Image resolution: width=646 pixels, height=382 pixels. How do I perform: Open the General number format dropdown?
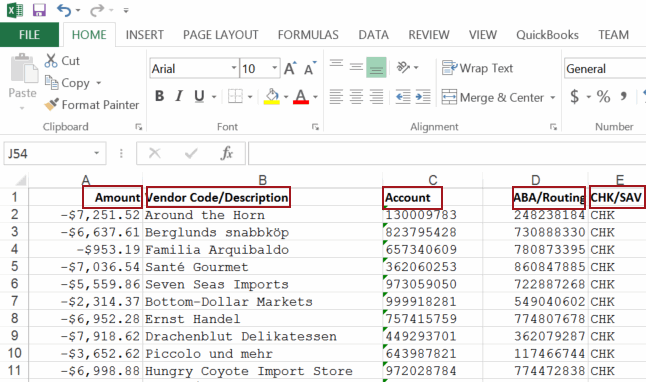605,68
